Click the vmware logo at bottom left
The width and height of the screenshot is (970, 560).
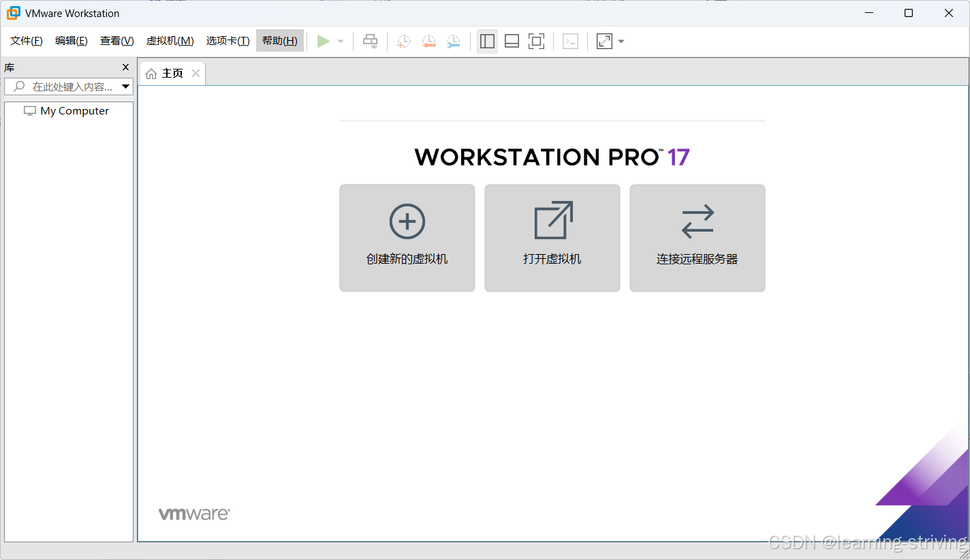[194, 514]
